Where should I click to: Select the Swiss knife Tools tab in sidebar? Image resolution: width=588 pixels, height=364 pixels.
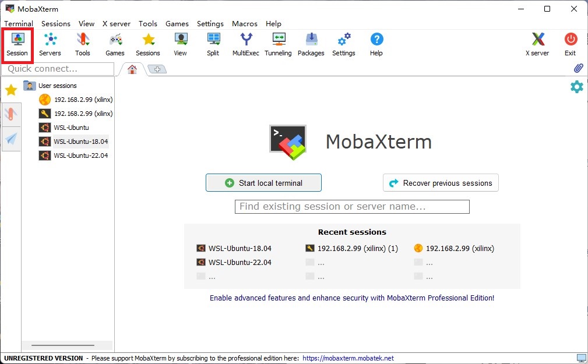click(x=11, y=114)
